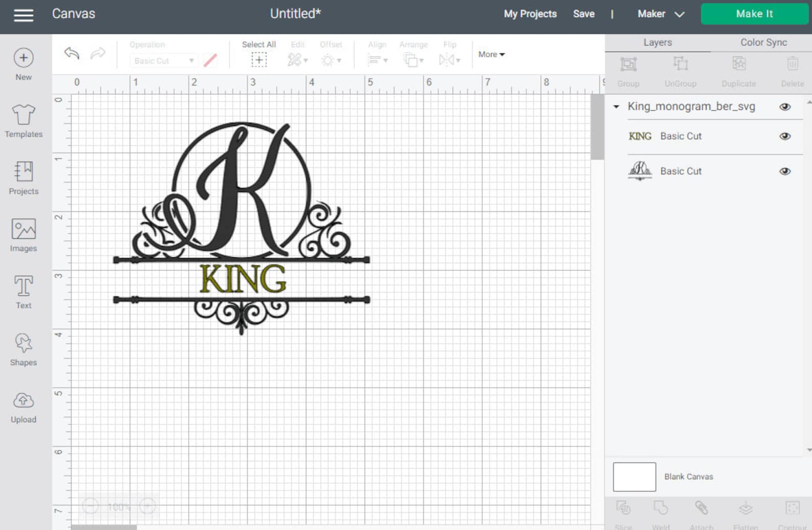The height and width of the screenshot is (530, 812).
Task: Redo the last action
Action: point(98,53)
